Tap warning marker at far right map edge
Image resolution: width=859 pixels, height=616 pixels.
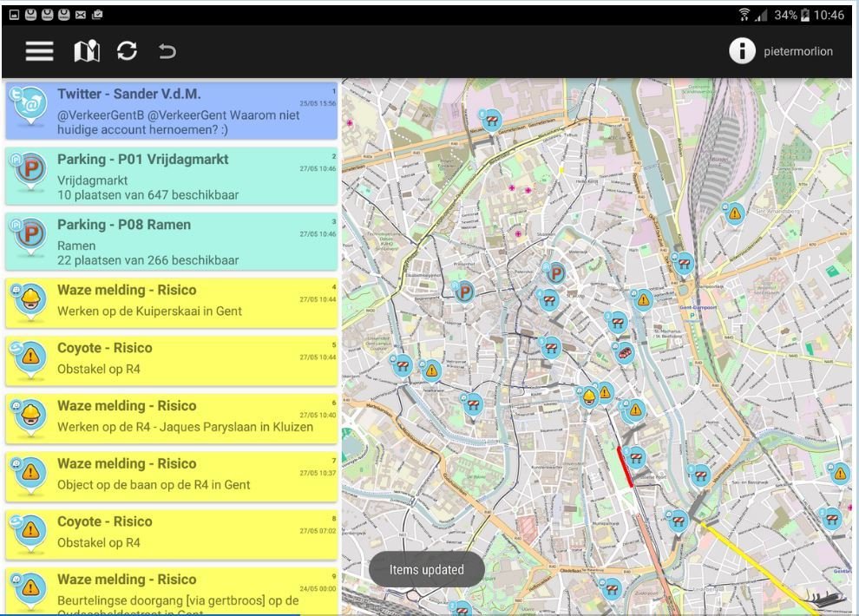pos(840,474)
